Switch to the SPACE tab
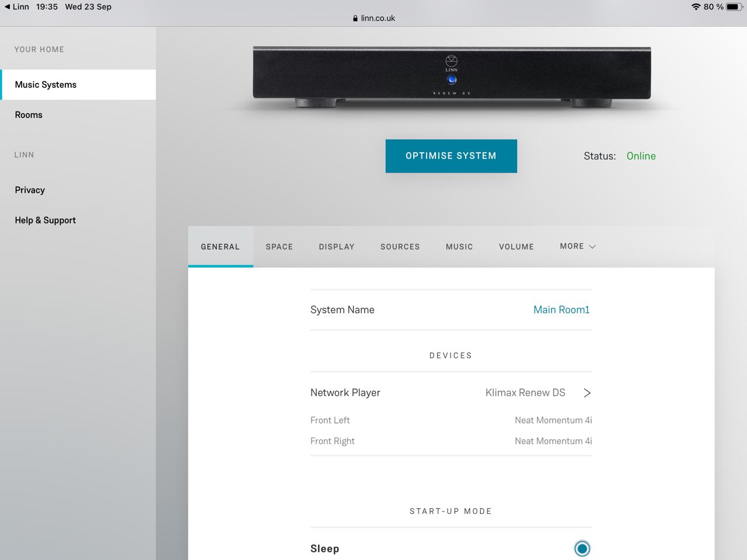 point(279,247)
